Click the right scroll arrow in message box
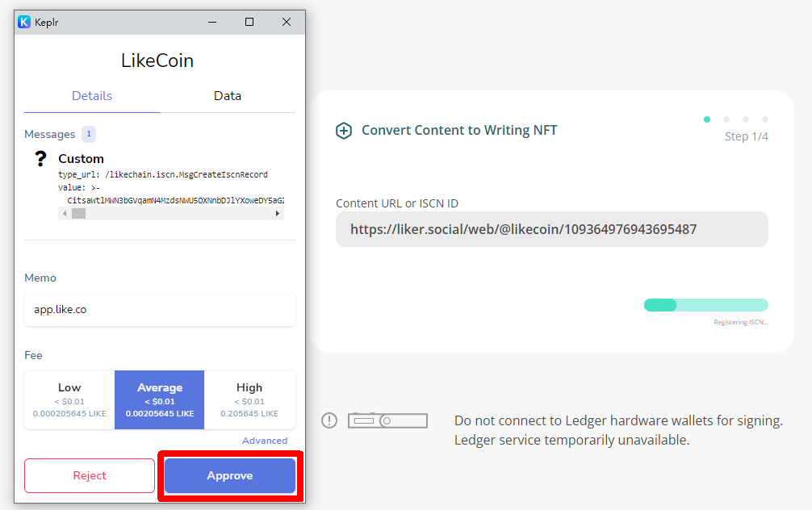The image size is (812, 510). point(278,213)
